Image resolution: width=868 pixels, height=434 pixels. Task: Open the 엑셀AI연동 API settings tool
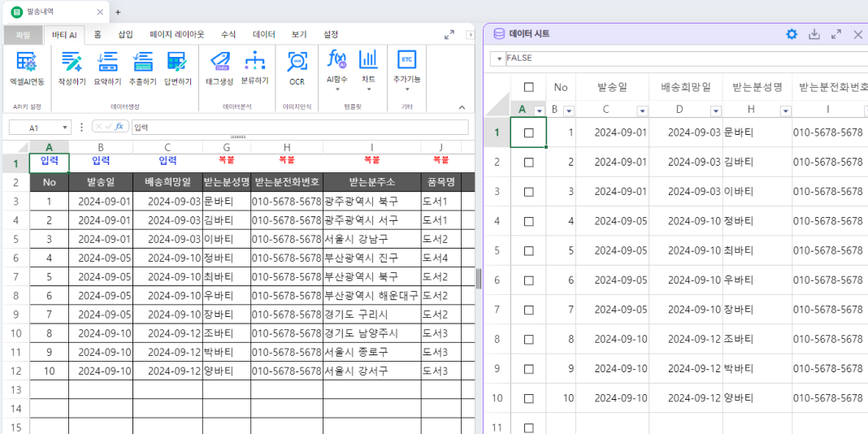click(x=27, y=68)
